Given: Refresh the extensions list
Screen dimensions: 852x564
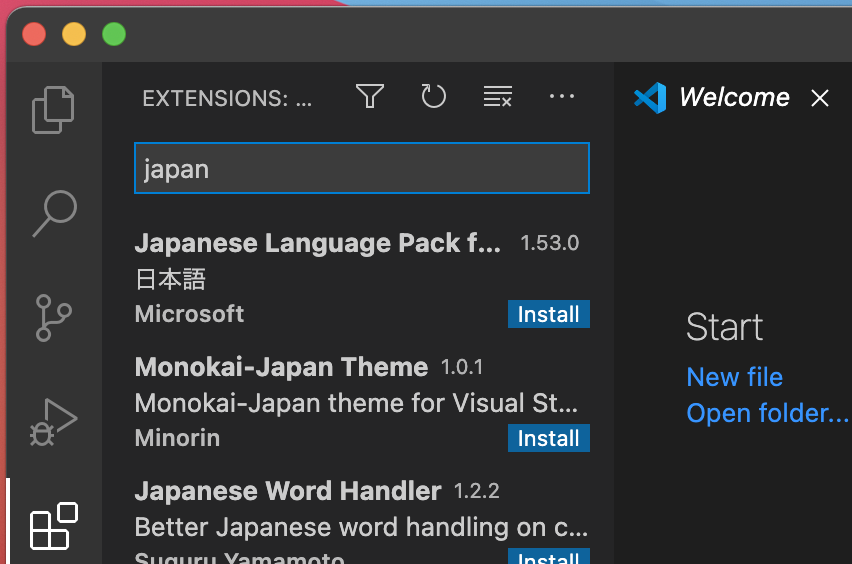Looking at the screenshot, I should point(434,97).
